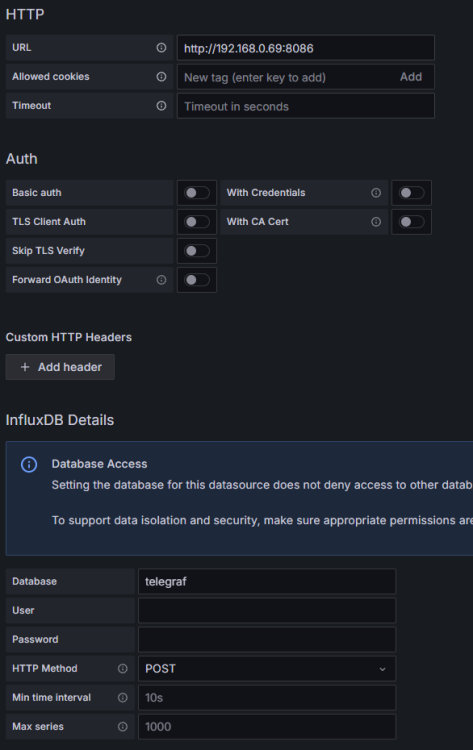The width and height of the screenshot is (473, 750).
Task: Click the With CA Cert info icon
Action: pos(376,221)
